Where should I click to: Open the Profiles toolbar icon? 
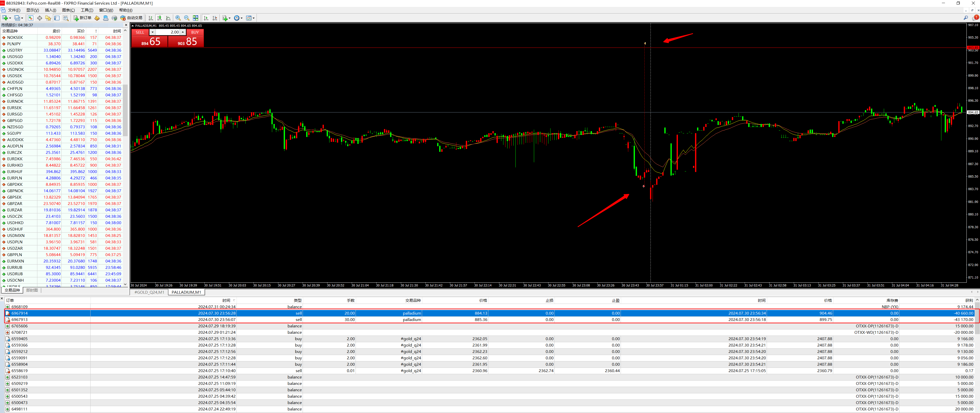17,18
